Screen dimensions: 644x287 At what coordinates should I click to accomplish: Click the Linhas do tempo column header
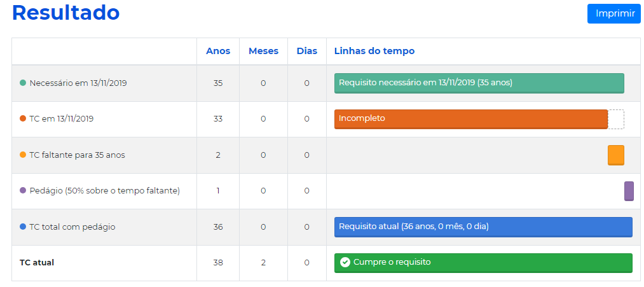(374, 51)
